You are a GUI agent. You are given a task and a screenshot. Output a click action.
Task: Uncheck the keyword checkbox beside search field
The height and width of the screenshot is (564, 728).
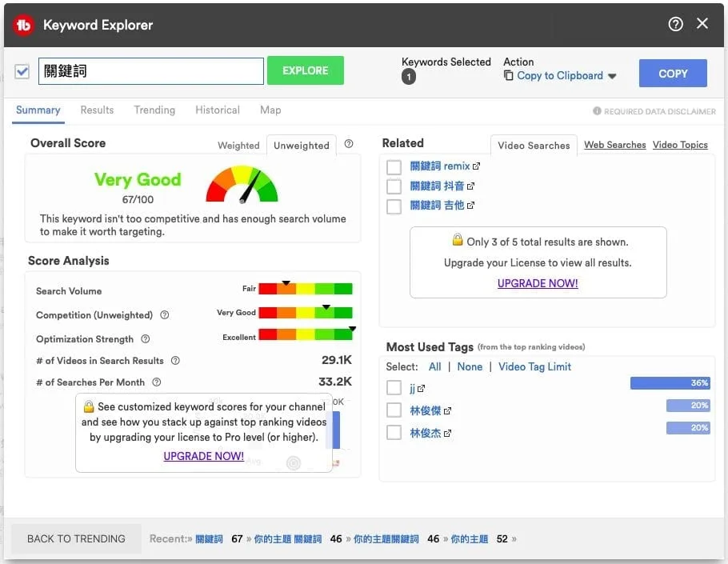click(22, 71)
